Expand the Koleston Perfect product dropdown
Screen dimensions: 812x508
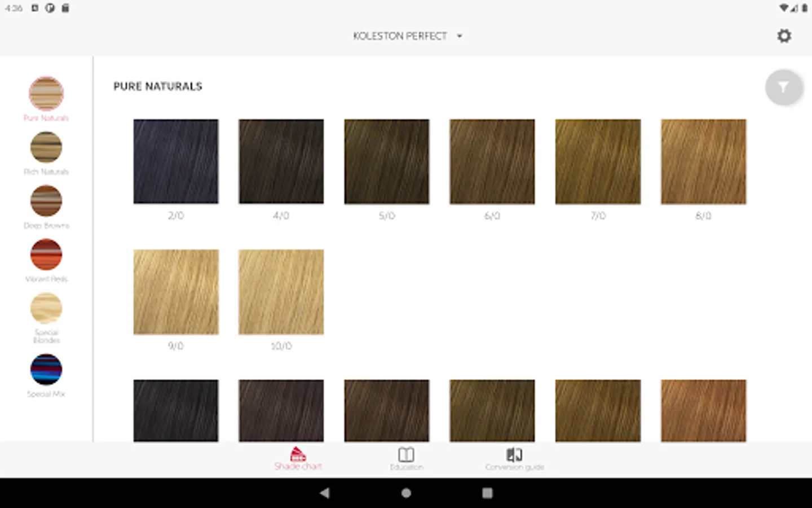click(407, 36)
